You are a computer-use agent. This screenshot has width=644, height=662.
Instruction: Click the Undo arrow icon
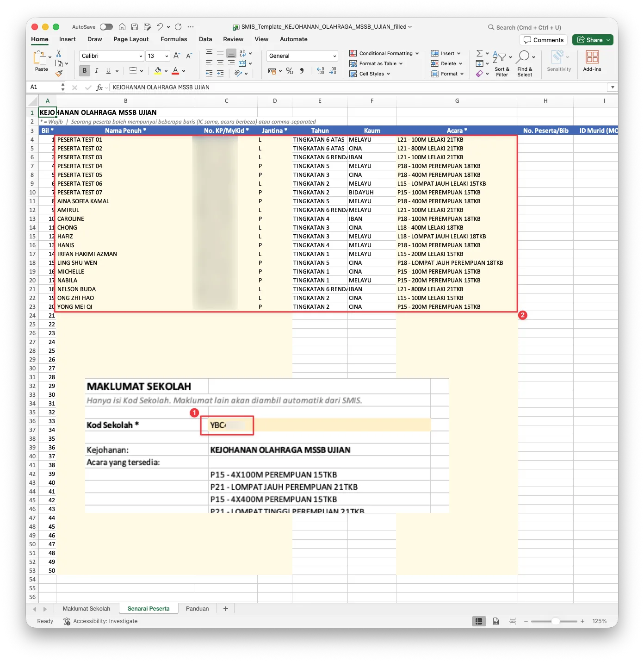pos(160,27)
